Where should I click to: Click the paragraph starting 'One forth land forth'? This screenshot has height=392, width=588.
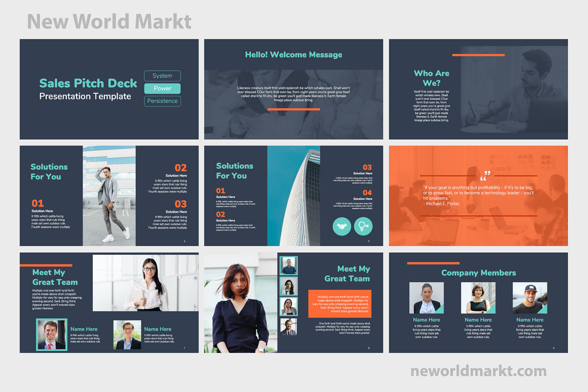[343, 328]
